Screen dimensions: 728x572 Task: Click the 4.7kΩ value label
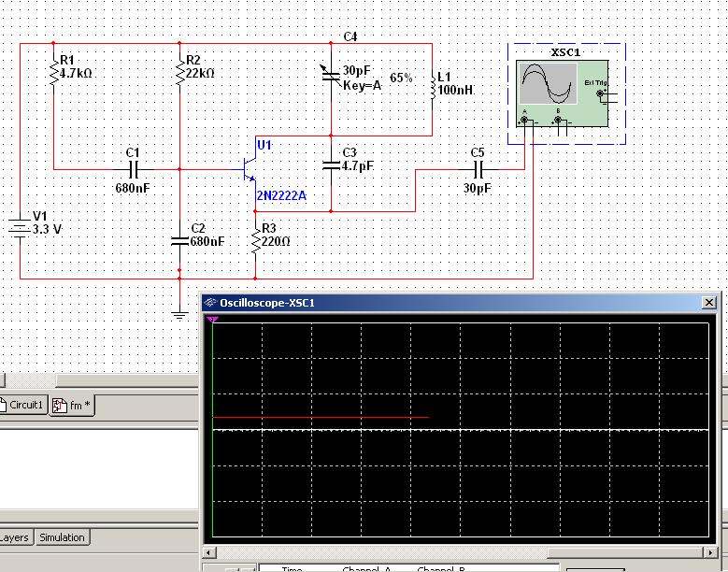76,73
